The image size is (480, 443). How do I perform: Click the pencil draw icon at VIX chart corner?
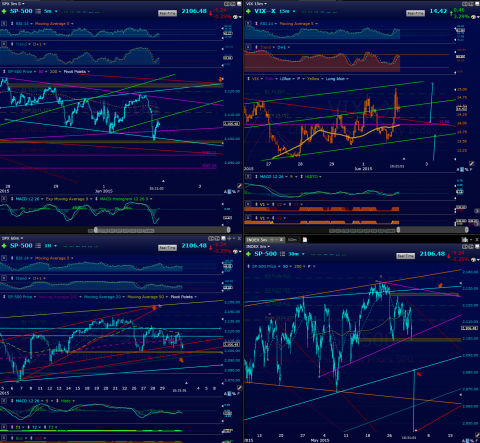(x=471, y=164)
